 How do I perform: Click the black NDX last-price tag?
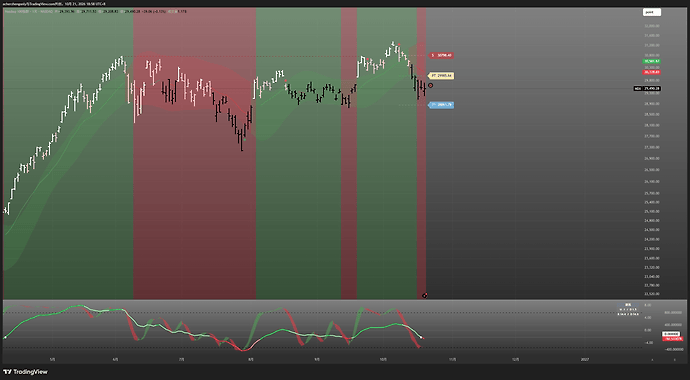click(x=647, y=88)
